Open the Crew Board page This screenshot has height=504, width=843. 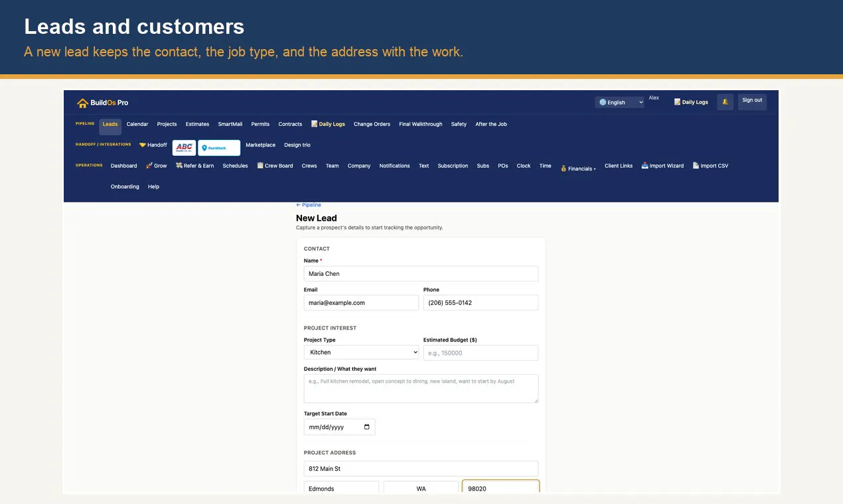click(275, 166)
